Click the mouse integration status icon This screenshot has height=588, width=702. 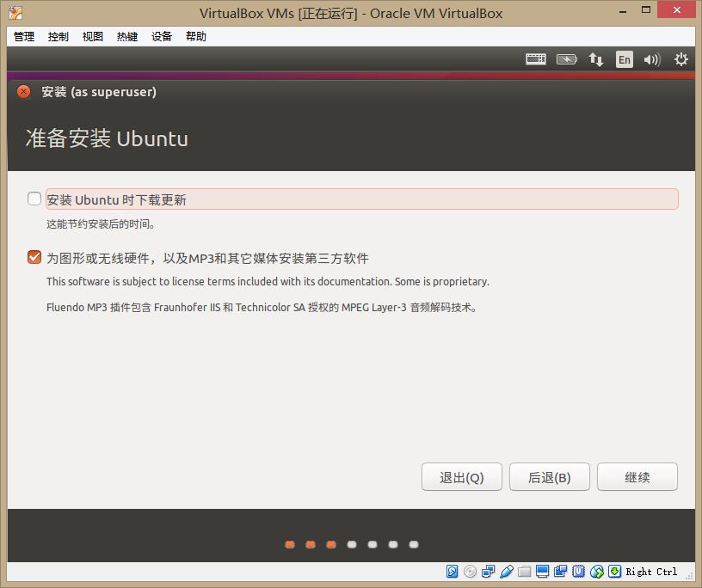click(597, 572)
